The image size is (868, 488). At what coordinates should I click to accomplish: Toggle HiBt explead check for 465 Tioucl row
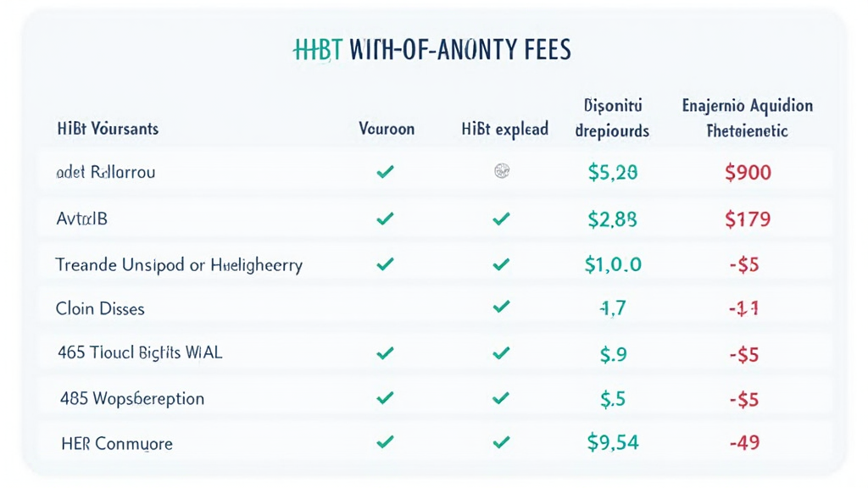coord(501,352)
